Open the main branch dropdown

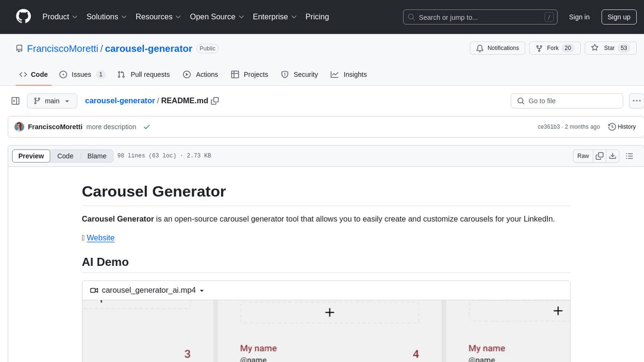click(x=52, y=101)
